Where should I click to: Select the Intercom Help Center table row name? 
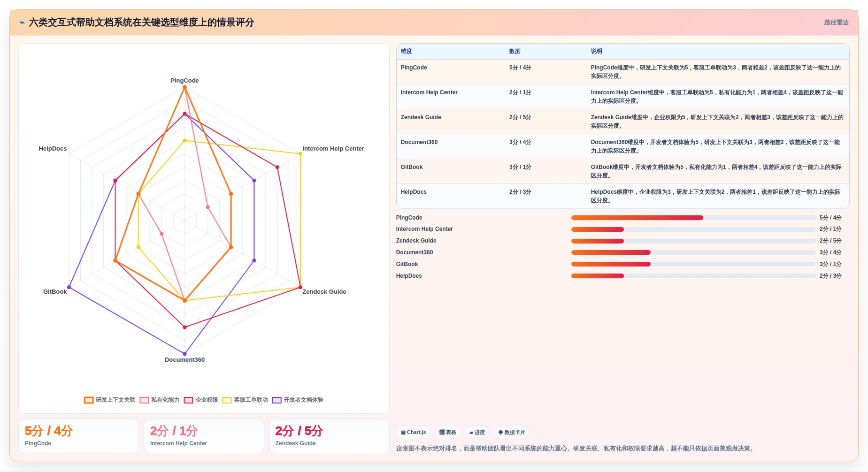pyautogui.click(x=429, y=92)
